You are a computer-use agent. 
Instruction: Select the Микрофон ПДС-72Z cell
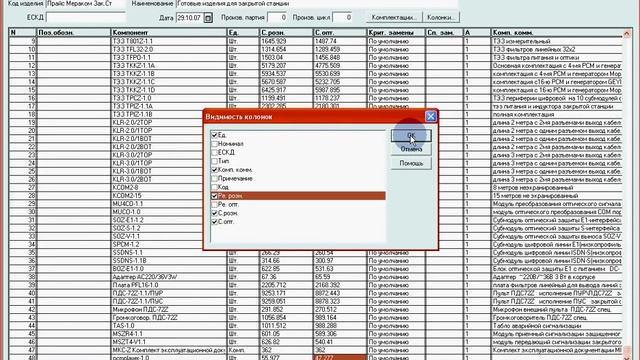169,309
